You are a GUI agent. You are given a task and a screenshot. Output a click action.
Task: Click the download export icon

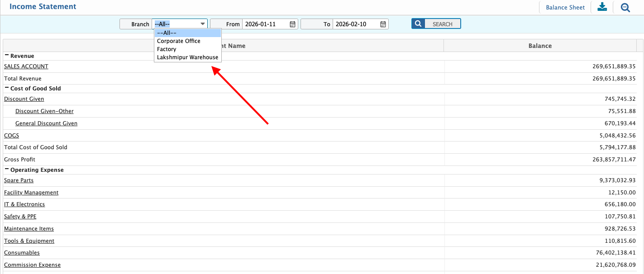tap(602, 7)
